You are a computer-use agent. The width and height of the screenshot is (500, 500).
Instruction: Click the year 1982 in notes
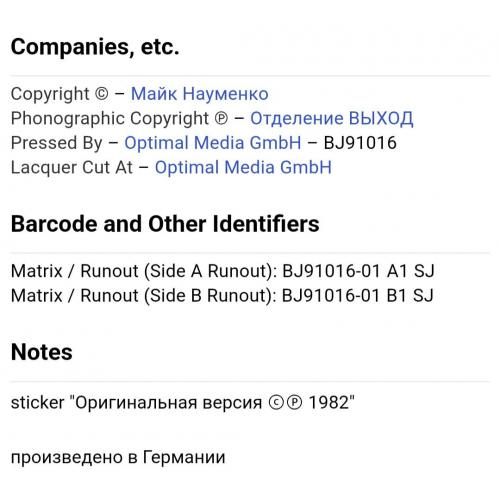tap(329, 403)
